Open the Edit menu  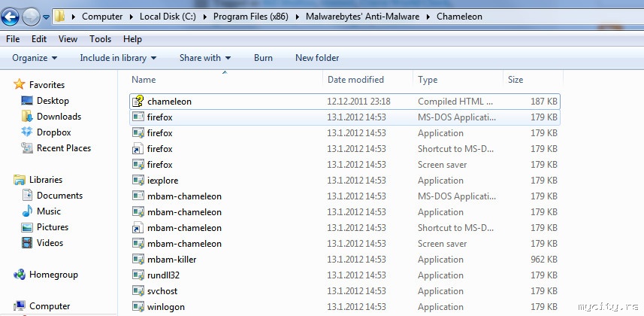coord(39,39)
